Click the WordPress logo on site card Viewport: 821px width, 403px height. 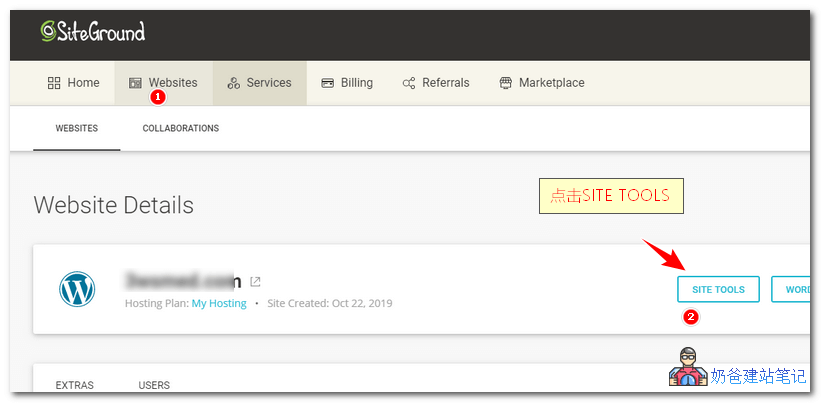point(77,290)
